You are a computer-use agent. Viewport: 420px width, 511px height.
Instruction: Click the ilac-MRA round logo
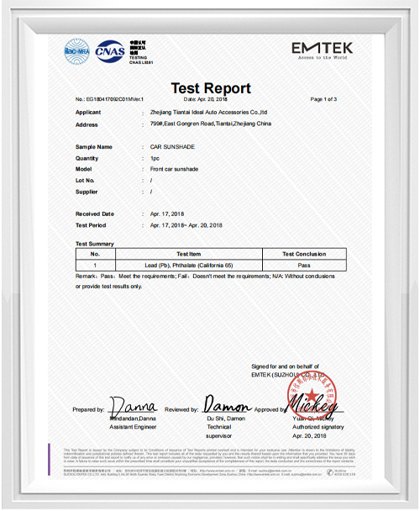77,51
